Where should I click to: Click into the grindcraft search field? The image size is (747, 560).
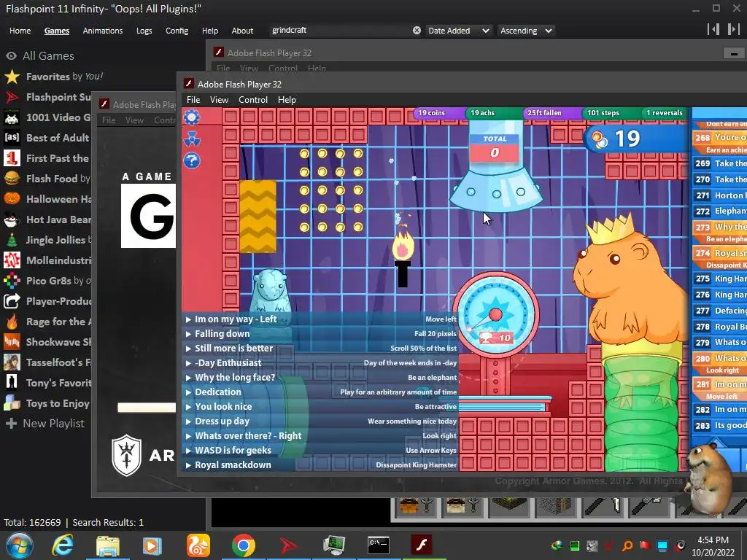pyautogui.click(x=339, y=31)
